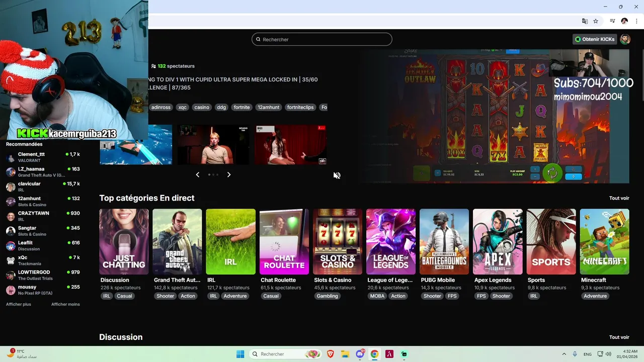This screenshot has height=362, width=644.
Task: Click the Casual tag under Chat Roulette
Action: pyautogui.click(x=271, y=296)
